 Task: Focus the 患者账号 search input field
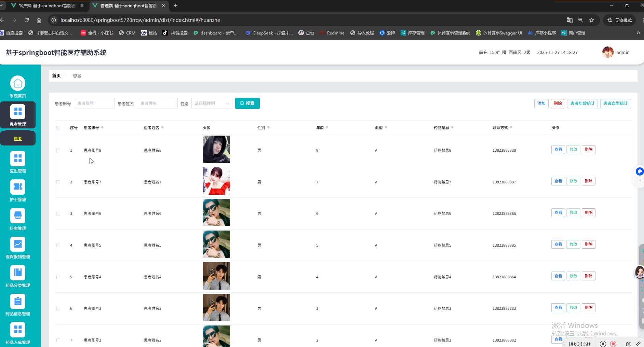coord(94,103)
